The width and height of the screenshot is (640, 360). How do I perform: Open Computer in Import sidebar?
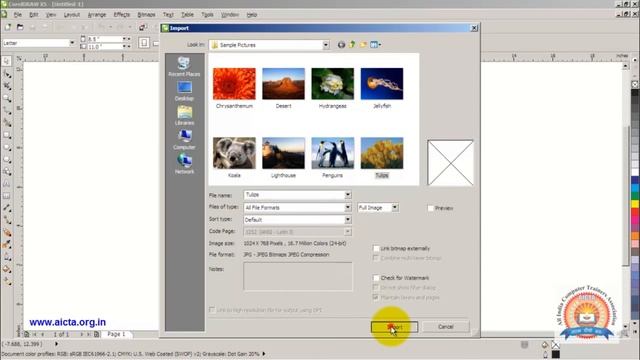click(x=184, y=140)
